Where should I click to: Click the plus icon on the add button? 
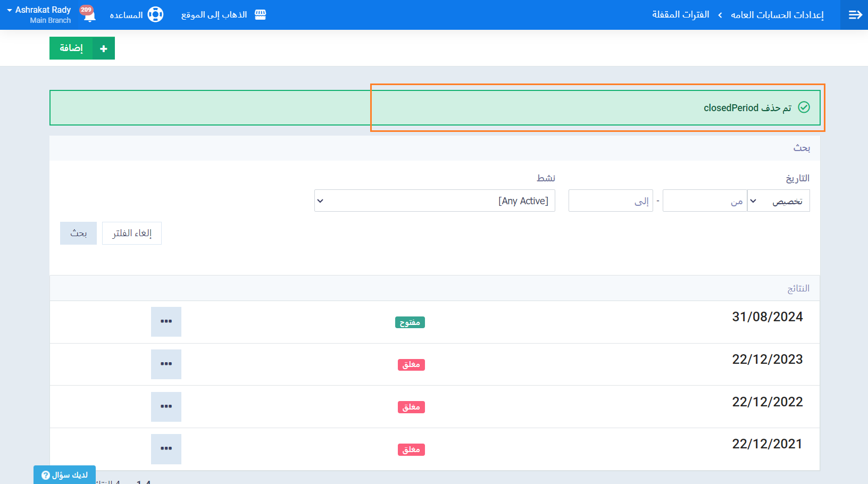click(x=104, y=48)
